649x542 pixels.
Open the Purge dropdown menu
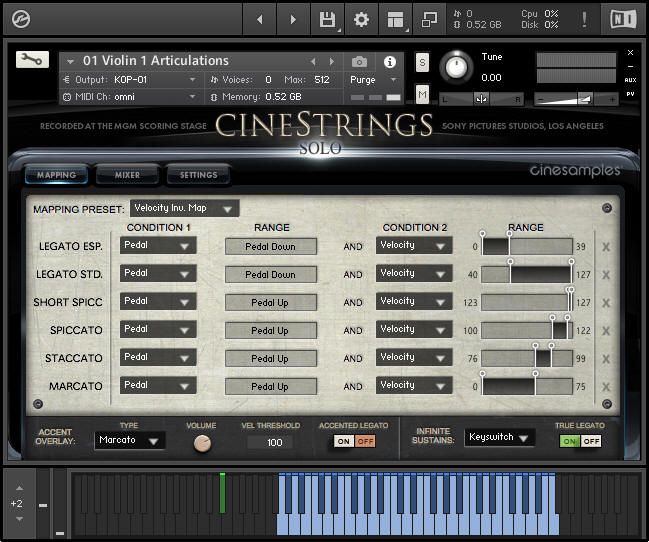click(373, 79)
